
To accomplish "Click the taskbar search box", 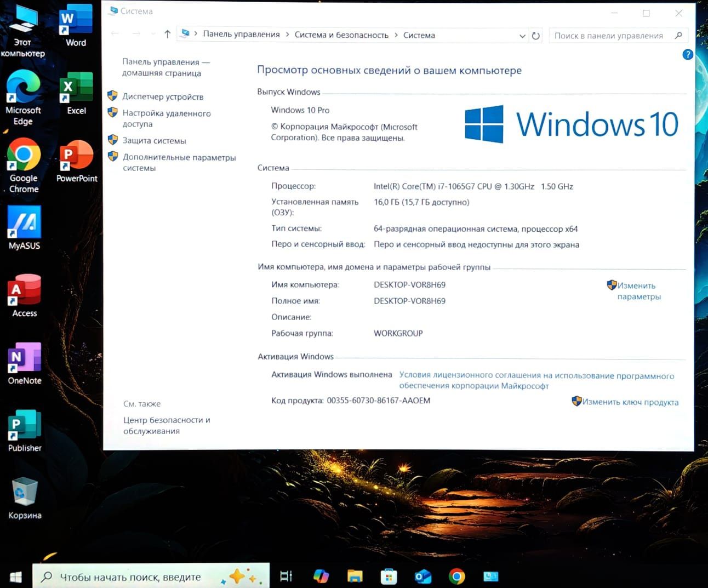I will point(151,576).
